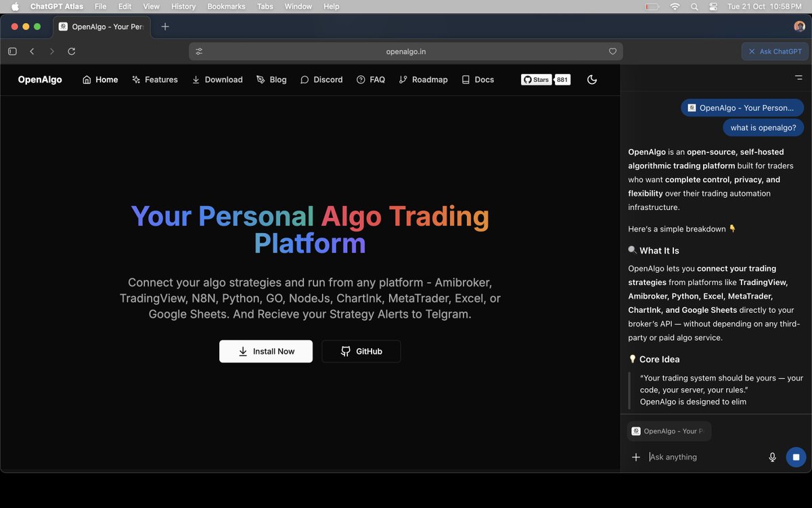
Task: Open Wi-Fi status menu
Action: (x=675, y=6)
